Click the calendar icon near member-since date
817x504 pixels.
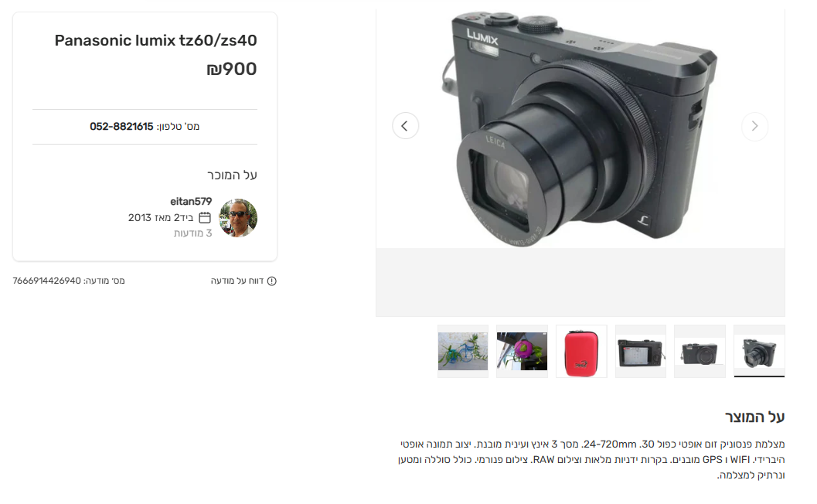coord(205,217)
